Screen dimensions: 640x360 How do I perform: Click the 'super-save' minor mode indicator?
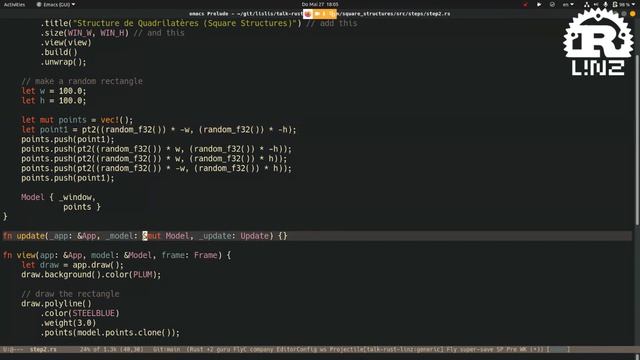(x=476, y=349)
